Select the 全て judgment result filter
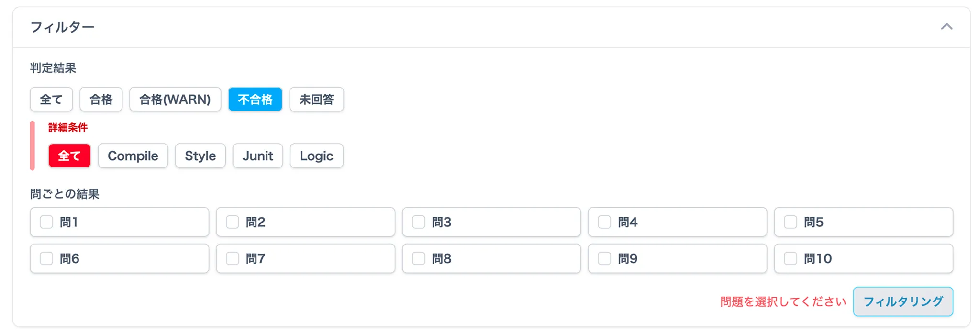 point(51,100)
